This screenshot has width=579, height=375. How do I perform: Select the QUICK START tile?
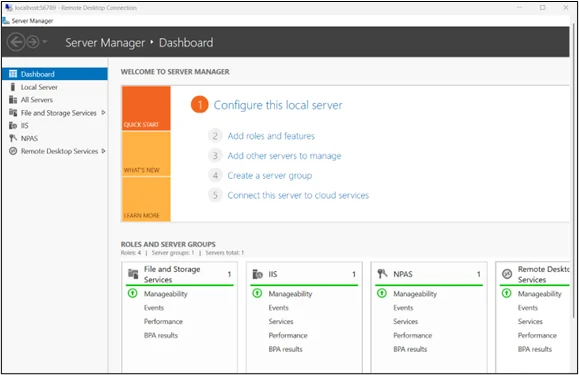[x=146, y=108]
